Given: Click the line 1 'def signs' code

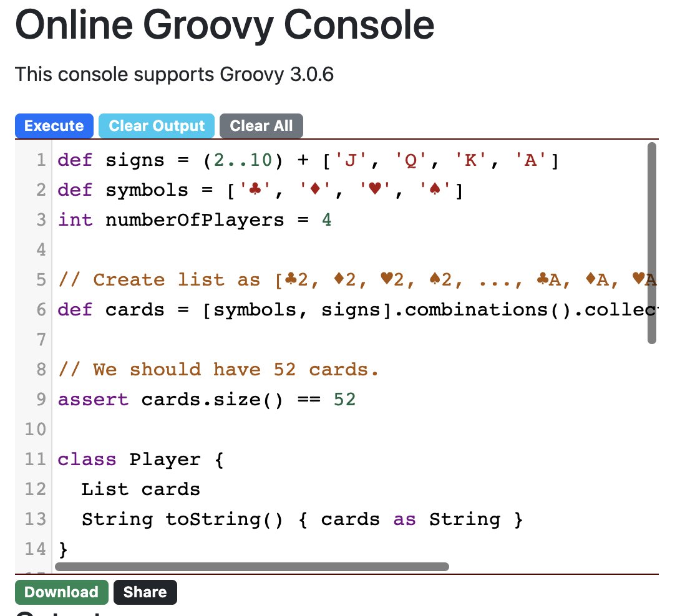Looking at the screenshot, I should click(x=308, y=160).
